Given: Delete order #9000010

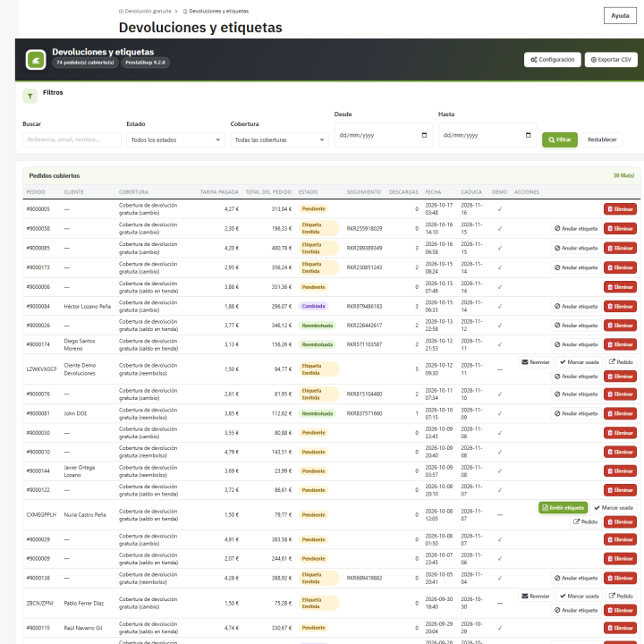Looking at the screenshot, I should coord(620,452).
